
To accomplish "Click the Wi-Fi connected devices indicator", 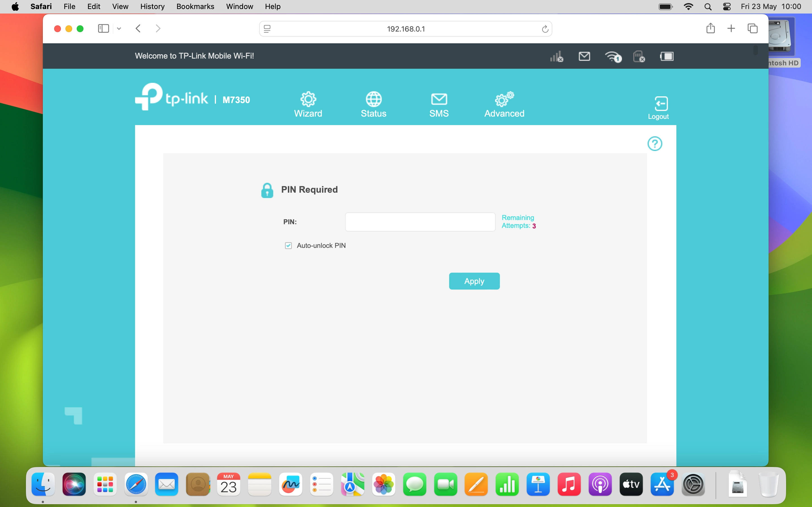I will coord(613,56).
